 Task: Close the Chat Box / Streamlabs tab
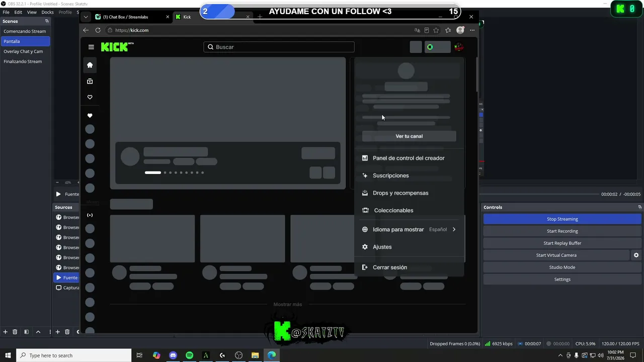point(168,17)
